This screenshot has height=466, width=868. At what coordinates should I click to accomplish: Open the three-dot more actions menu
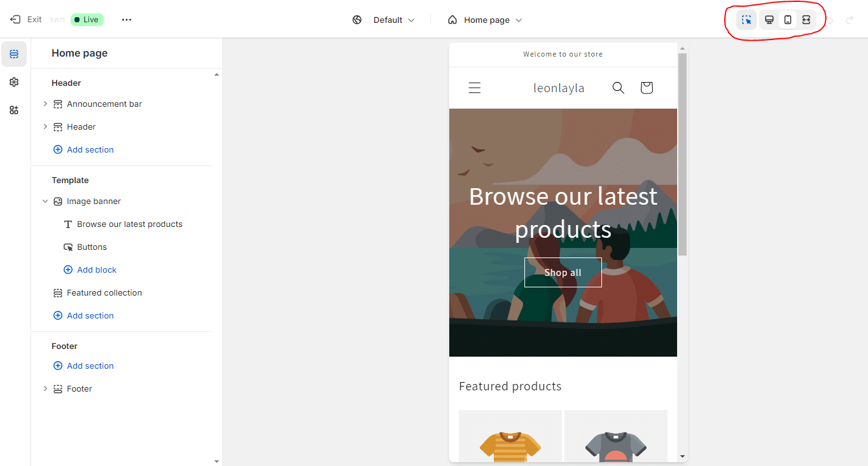(x=127, y=20)
